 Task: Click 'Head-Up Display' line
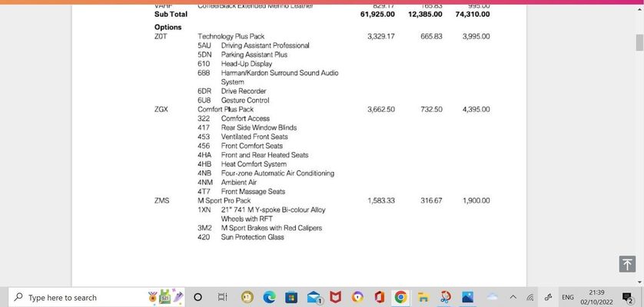click(x=247, y=64)
